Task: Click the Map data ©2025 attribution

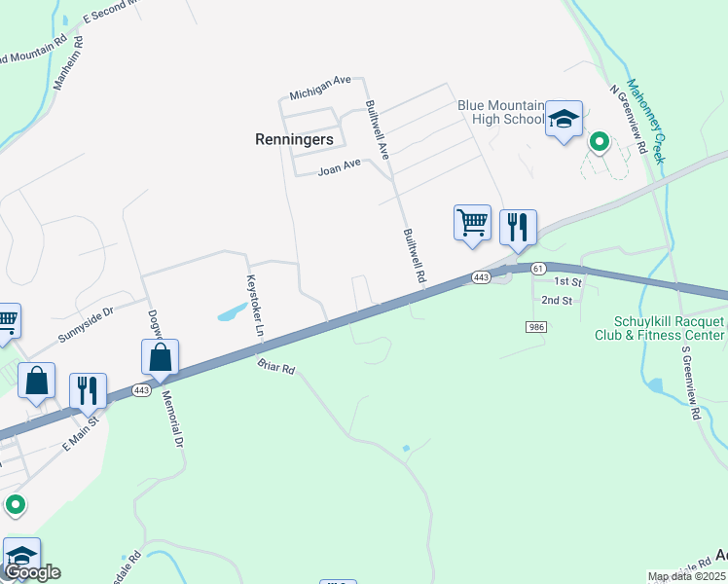Action: pos(687,576)
